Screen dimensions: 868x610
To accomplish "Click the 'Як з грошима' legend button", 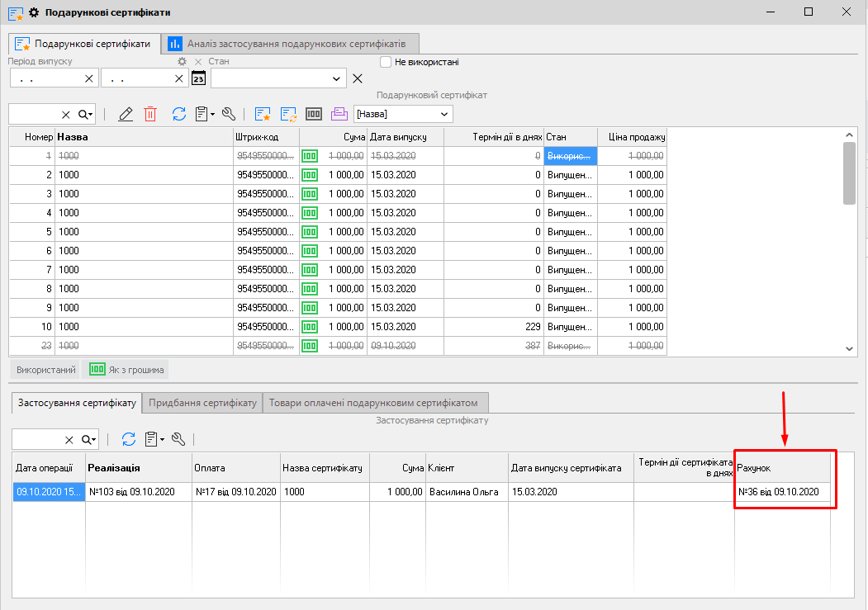I will (x=127, y=370).
